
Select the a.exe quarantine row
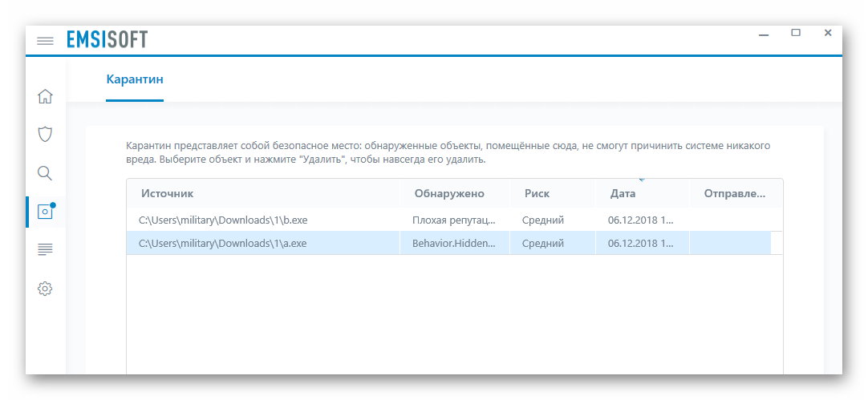(455, 243)
